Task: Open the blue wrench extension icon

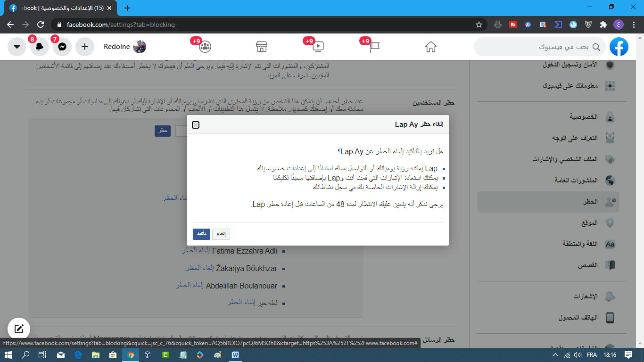Action: [x=528, y=25]
